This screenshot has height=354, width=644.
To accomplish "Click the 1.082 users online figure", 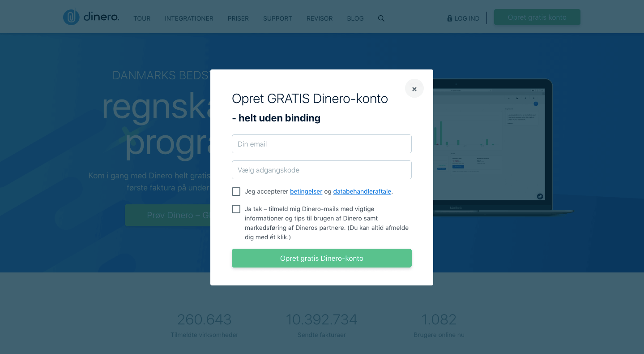I will coord(439,319).
